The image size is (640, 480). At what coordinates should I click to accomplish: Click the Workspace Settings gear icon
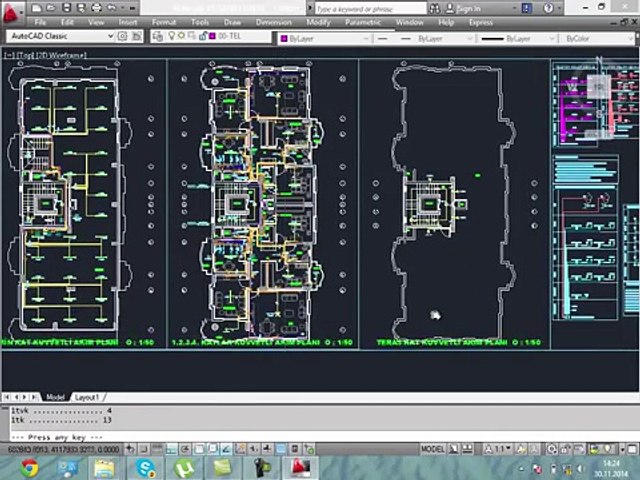124,37
